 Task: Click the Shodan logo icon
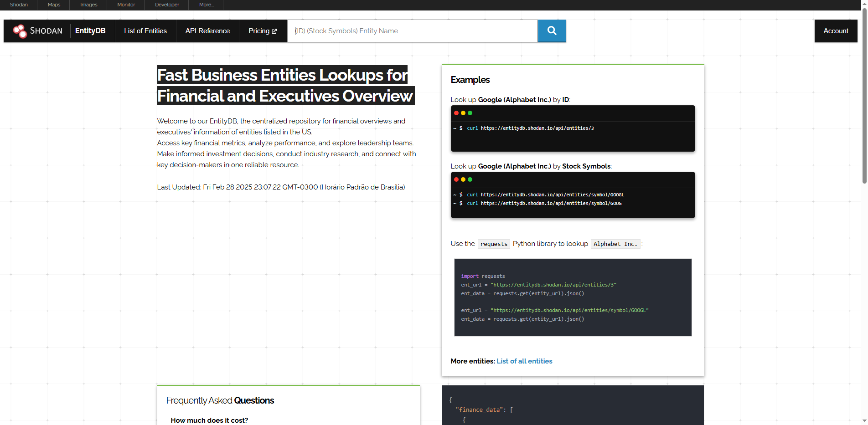point(19,31)
